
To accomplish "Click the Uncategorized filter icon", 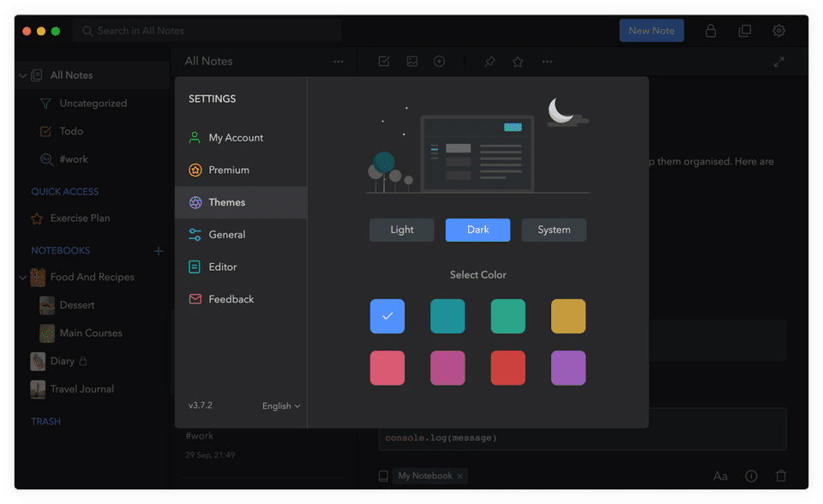I will pos(45,104).
